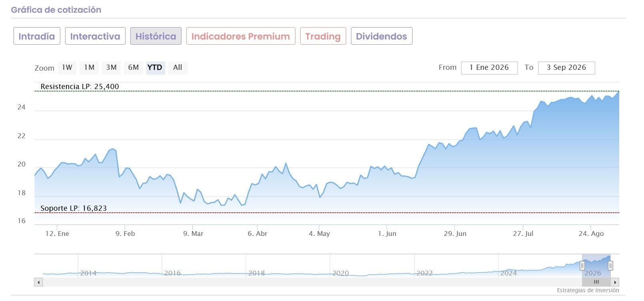Click the To date field
The width and height of the screenshot is (644, 301).
566,68
